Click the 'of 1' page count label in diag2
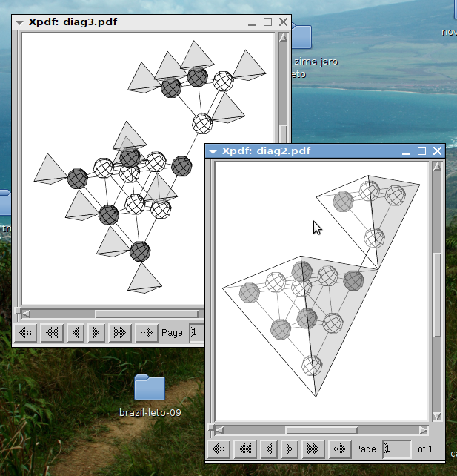Viewport: 457px width, 476px height. pyautogui.click(x=424, y=449)
